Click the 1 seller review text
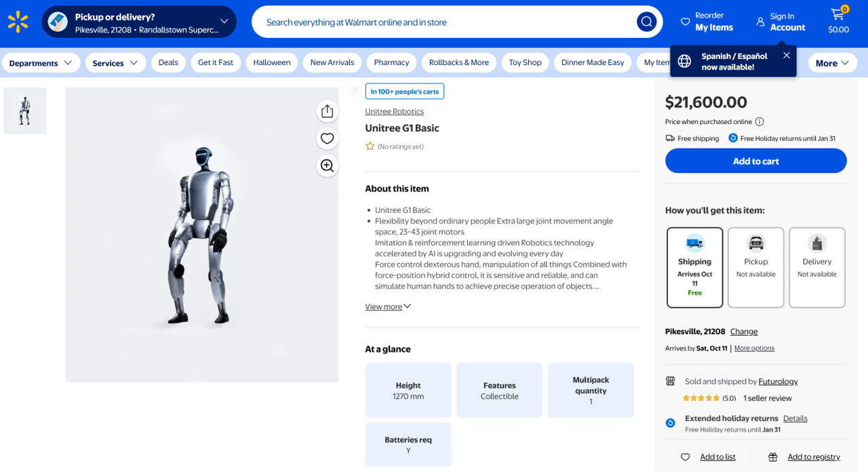 [x=768, y=398]
